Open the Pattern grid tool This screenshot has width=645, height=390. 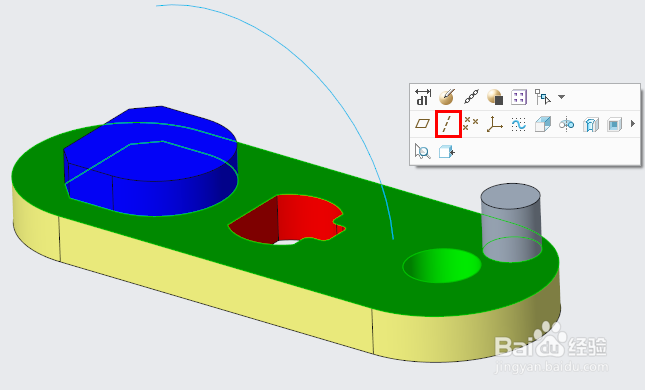(x=519, y=98)
